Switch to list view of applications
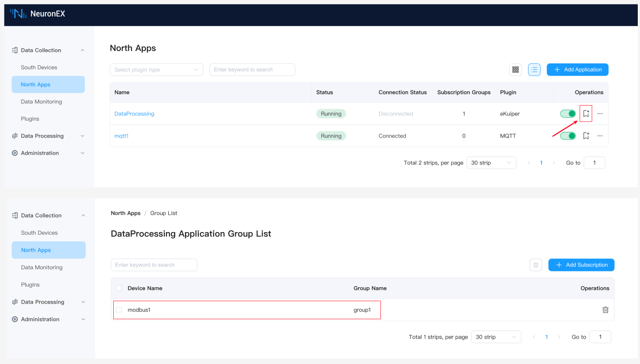This screenshot has width=640, height=364. (x=534, y=70)
